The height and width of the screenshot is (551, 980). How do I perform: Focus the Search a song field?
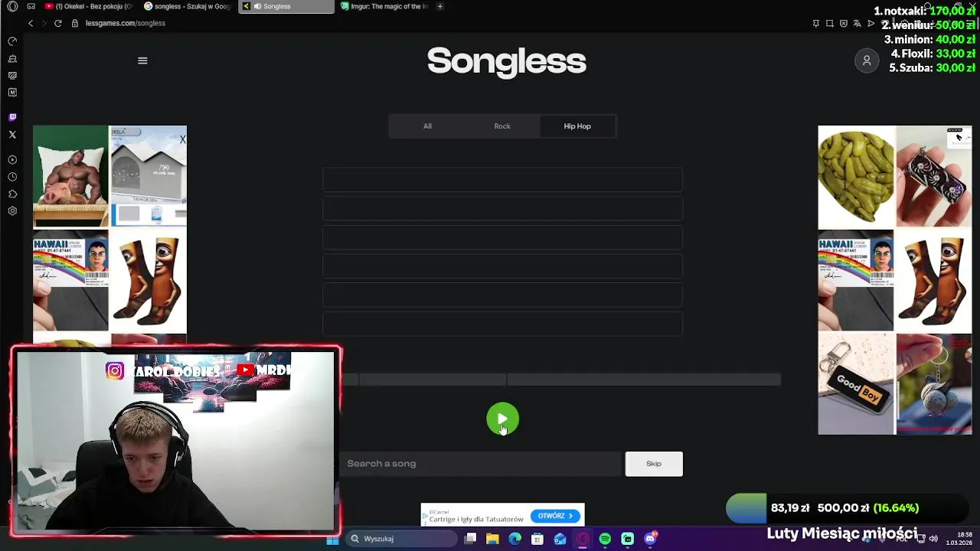[480, 464]
